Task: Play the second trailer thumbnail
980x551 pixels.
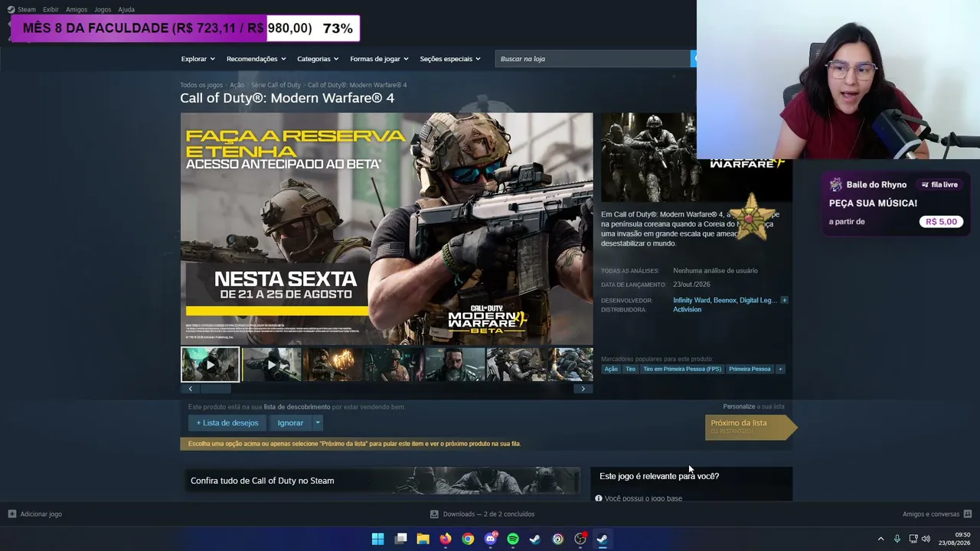Action: tap(272, 364)
